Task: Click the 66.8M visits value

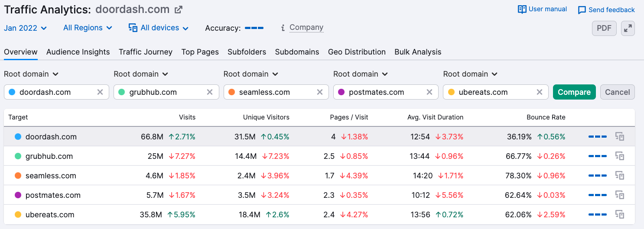Action: (152, 137)
